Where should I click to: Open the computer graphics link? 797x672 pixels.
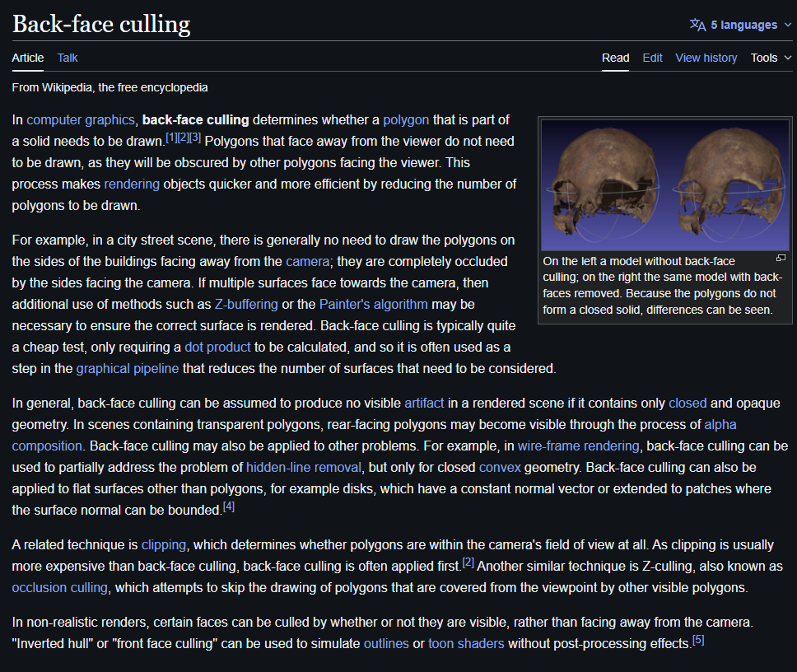(x=80, y=119)
